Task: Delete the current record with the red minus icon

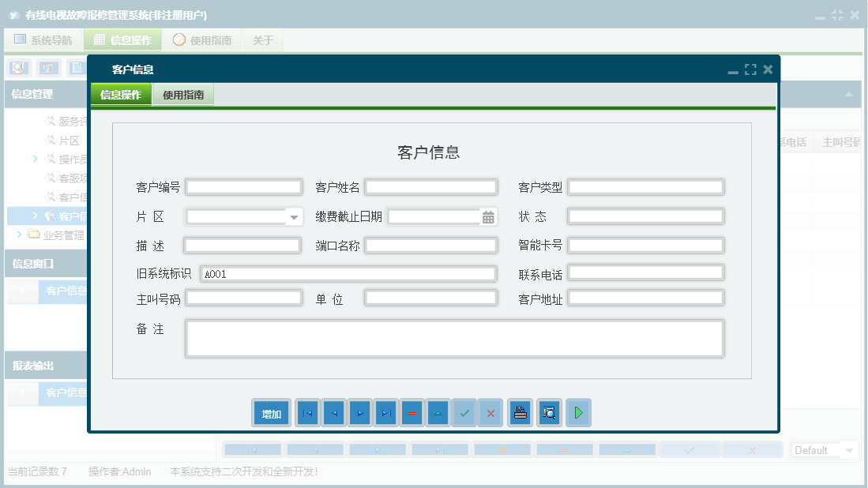Action: (411, 412)
